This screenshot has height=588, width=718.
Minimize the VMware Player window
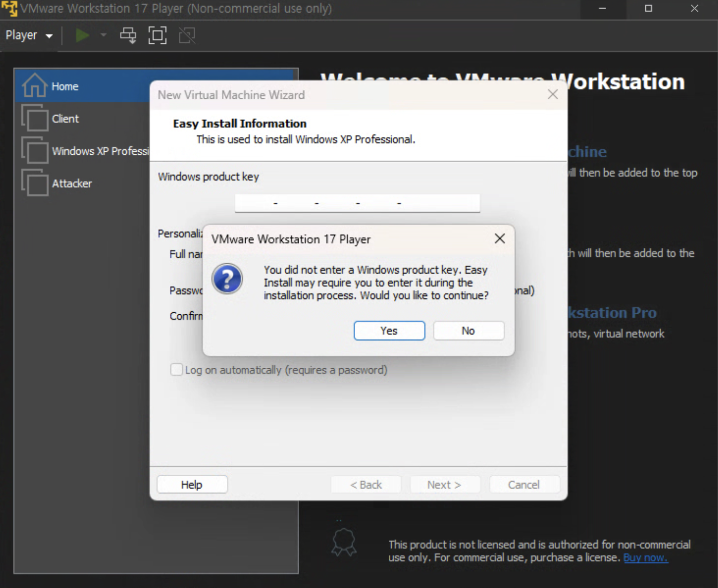point(602,9)
